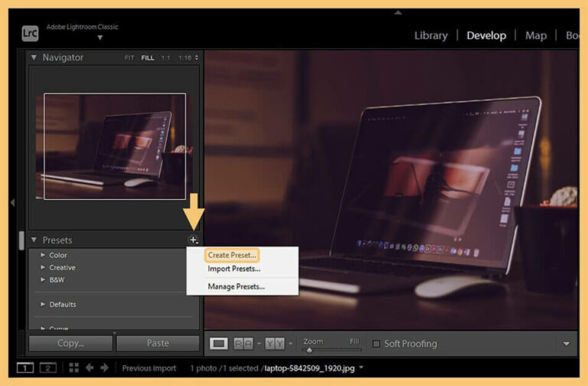Collapse the Navigator panel
588x386 pixels.
click(x=34, y=57)
